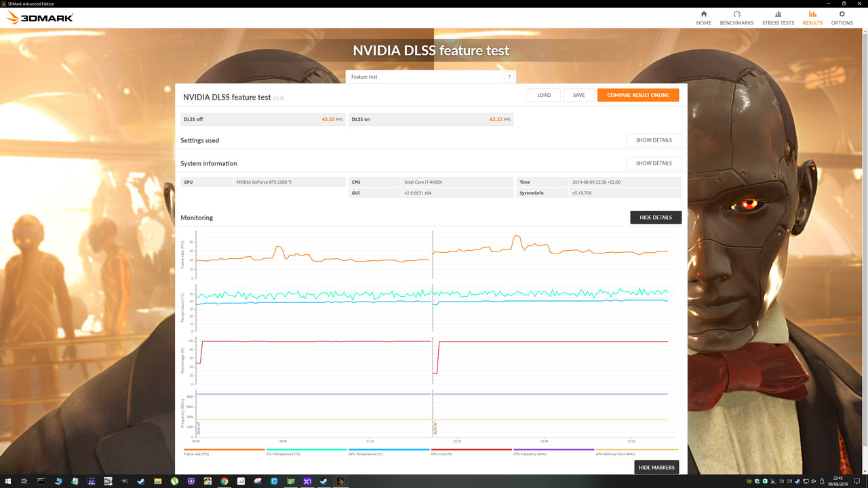Show details for System information
This screenshot has height=488, width=868.
pos(654,163)
